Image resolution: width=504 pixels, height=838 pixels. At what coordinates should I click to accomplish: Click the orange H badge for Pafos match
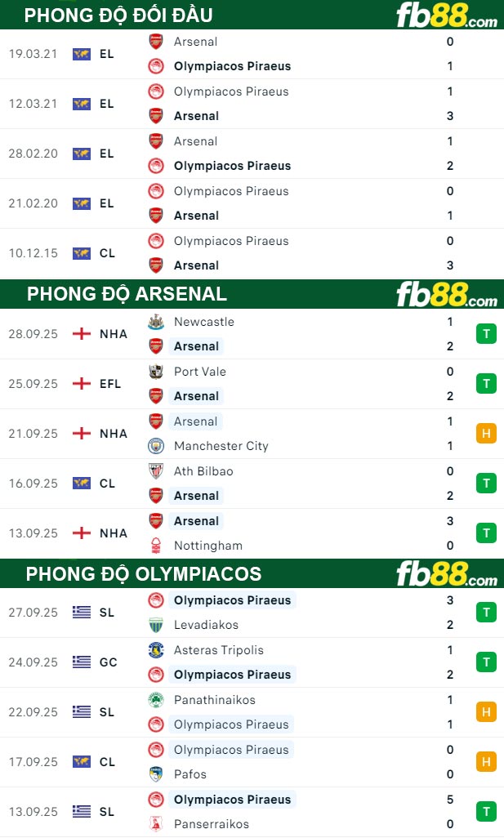(486, 762)
